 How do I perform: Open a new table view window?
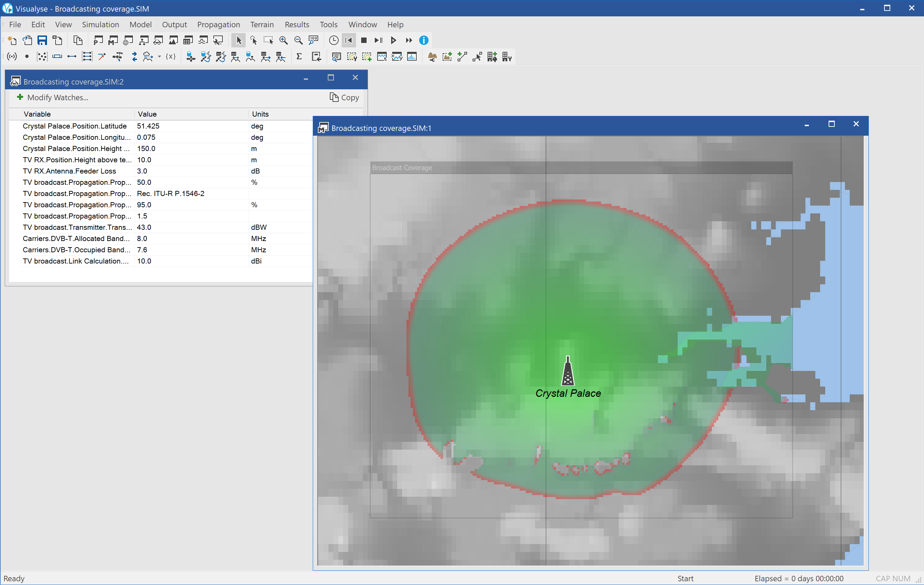click(188, 40)
